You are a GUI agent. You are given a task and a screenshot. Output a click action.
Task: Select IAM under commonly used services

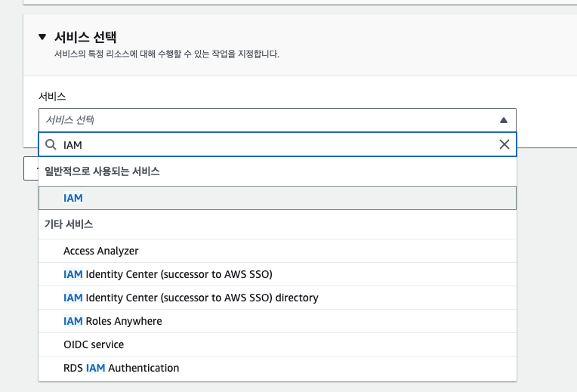click(x=277, y=198)
